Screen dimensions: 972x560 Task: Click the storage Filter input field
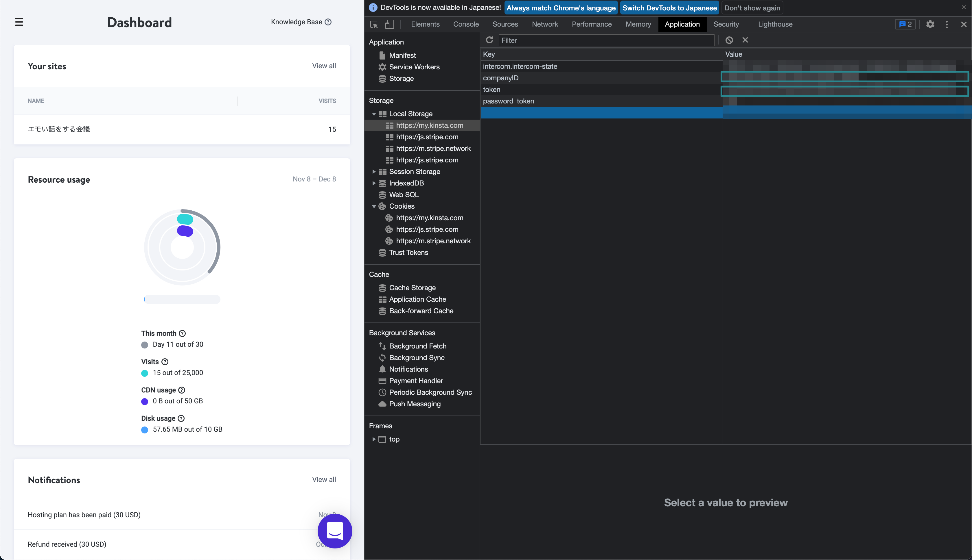(606, 40)
